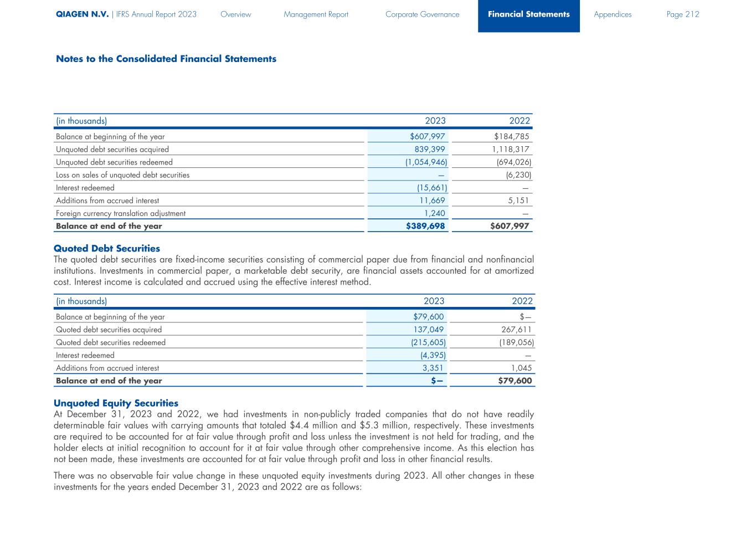The height and width of the screenshot is (534, 756).
Task: Select the Foreign currency translation adjustment row label
Action: tap(121, 213)
